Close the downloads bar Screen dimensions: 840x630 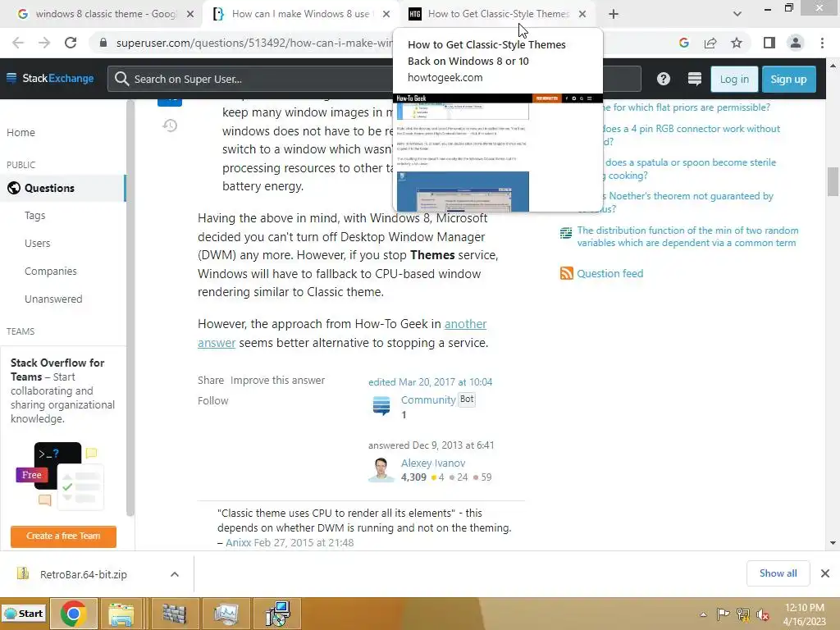pos(825,573)
